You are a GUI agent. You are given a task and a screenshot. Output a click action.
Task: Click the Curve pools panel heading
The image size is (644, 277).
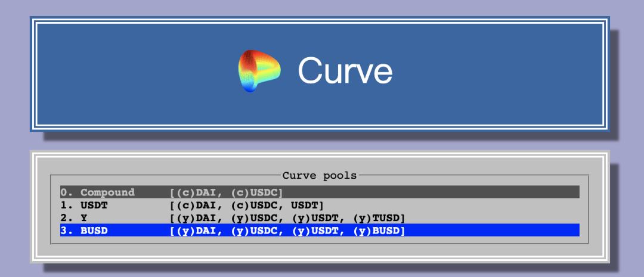320,176
